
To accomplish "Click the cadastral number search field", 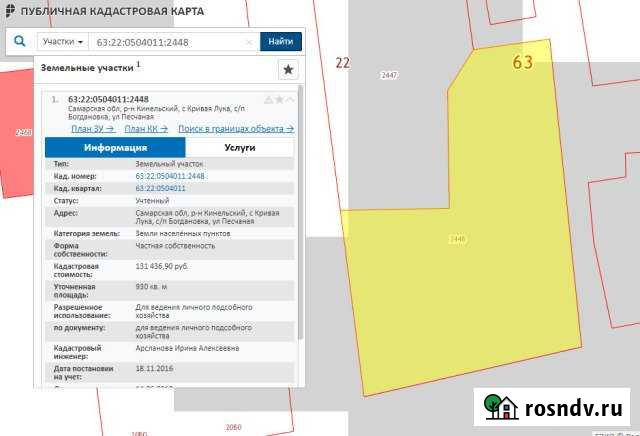I will click(168, 42).
